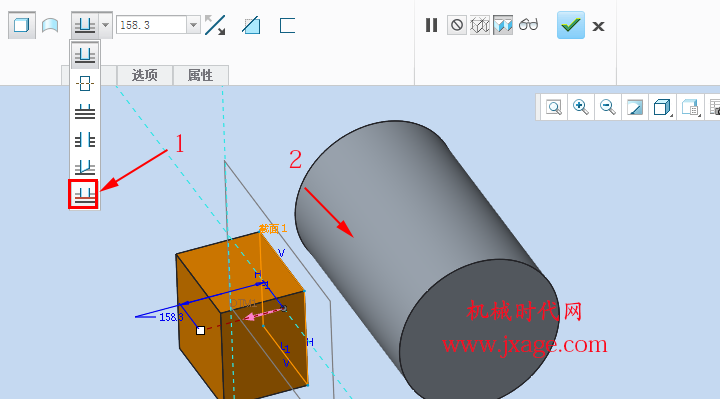Select the extrude as solid icon
The image size is (720, 399).
point(22,25)
